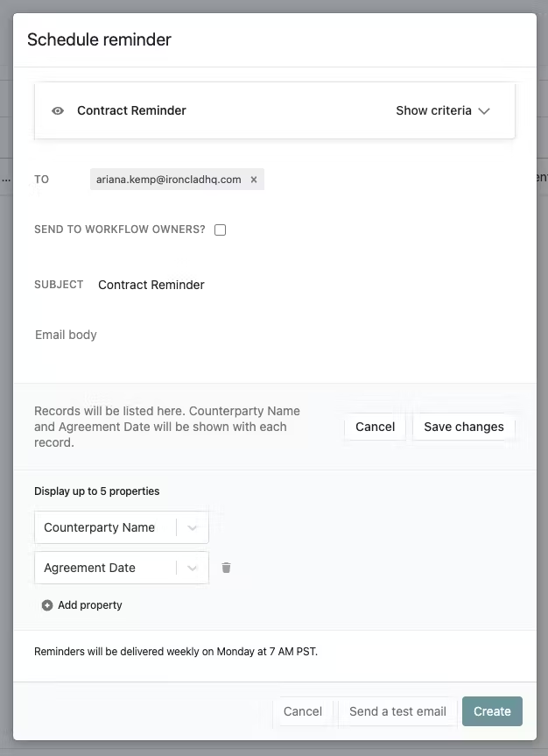
Task: Open the Agreement Date dropdown arrow
Action: click(x=193, y=568)
